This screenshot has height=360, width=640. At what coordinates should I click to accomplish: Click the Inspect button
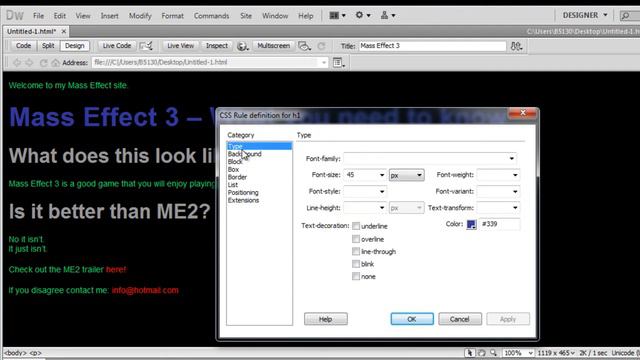[x=217, y=46]
